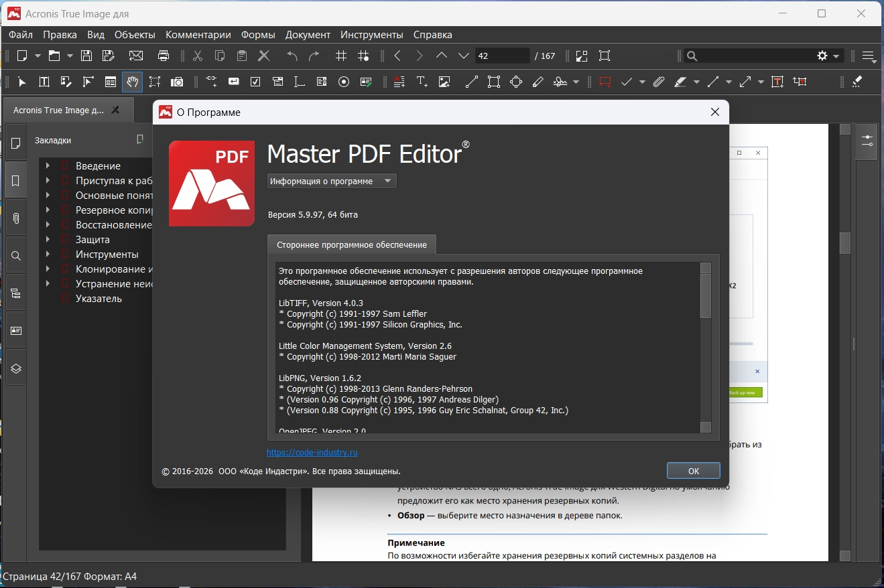Image resolution: width=884 pixels, height=588 pixels.
Task: Select Стороннее программное обеспечение tab
Action: [352, 244]
